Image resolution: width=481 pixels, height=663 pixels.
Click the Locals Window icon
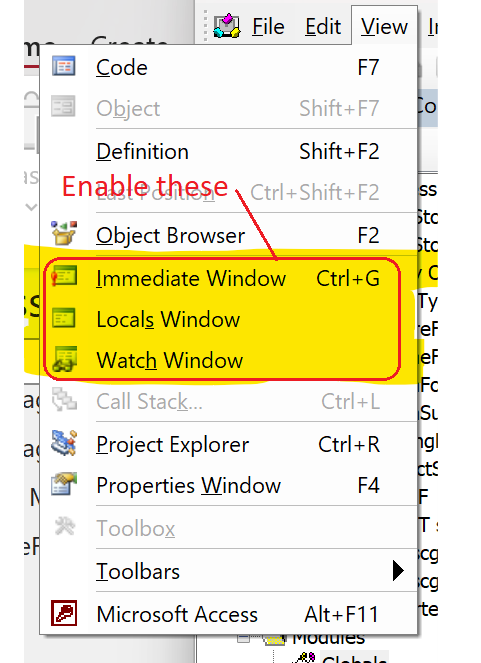[64, 318]
